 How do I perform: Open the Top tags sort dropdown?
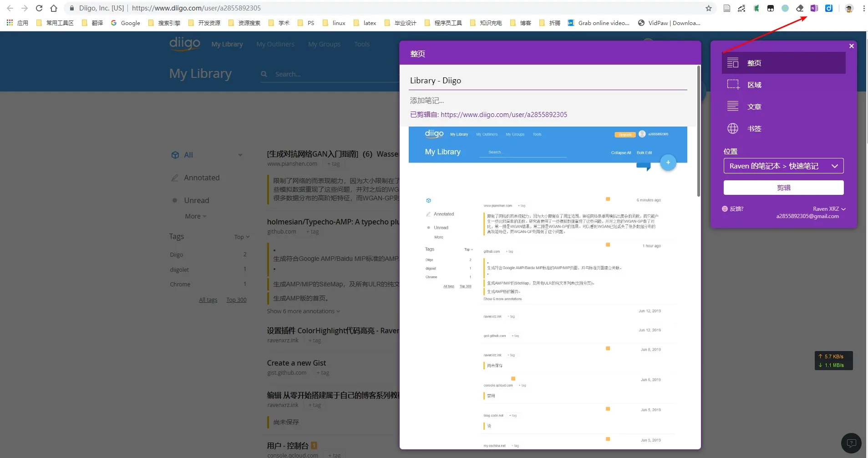point(242,237)
